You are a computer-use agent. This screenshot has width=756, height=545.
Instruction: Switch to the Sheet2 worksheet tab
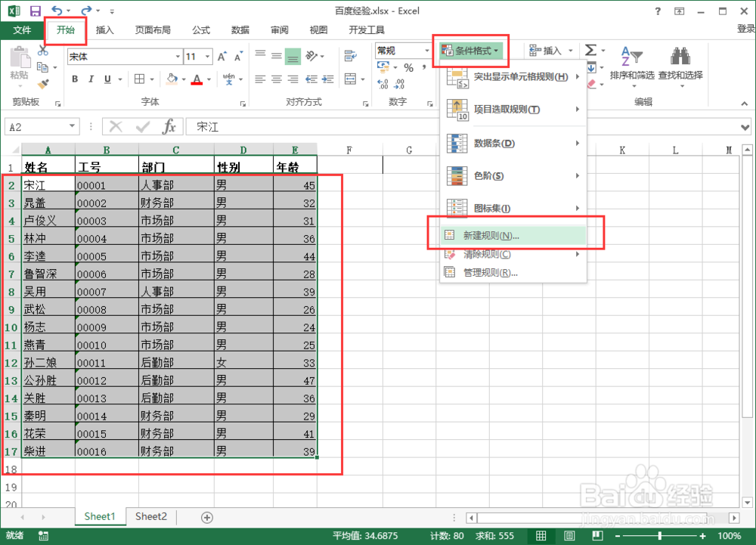click(150, 516)
